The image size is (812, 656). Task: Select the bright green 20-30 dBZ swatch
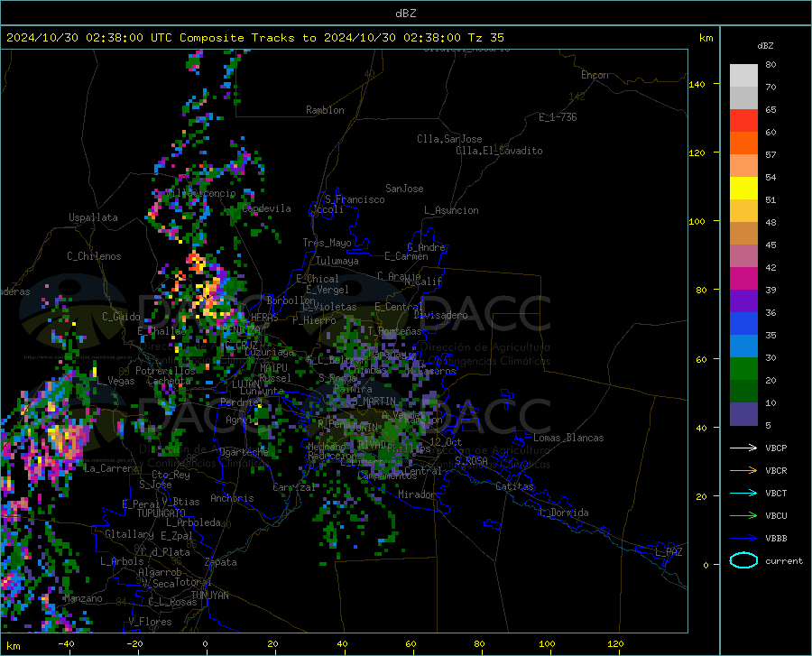tap(743, 369)
